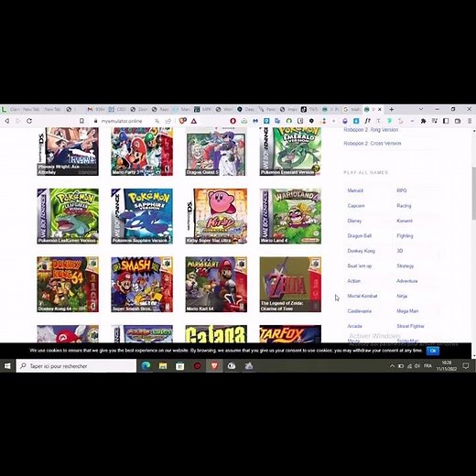Show hidden system tray icons
Screen dimensions: 476x476
click(392, 366)
